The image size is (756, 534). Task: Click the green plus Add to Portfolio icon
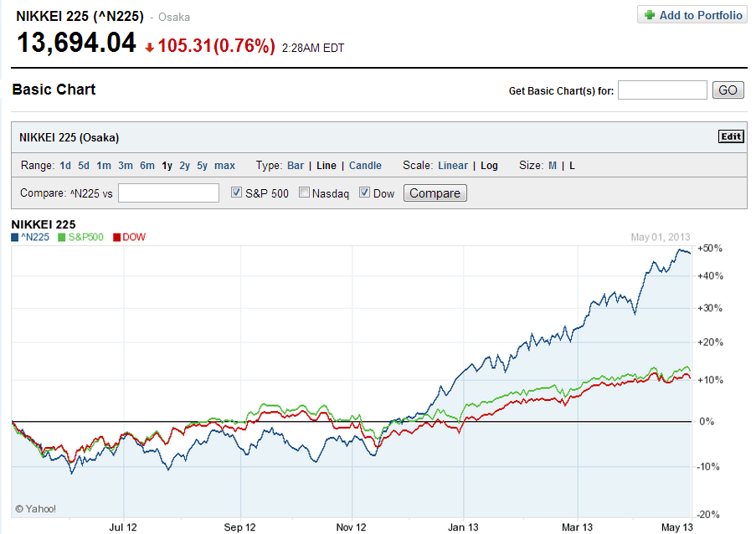[650, 15]
